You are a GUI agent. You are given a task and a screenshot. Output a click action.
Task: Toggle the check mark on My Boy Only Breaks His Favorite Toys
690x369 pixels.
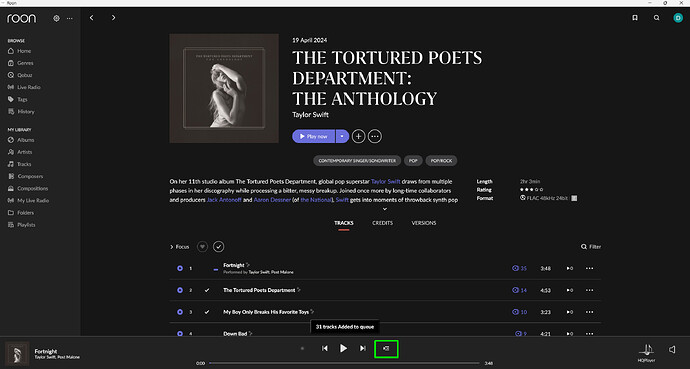point(207,312)
